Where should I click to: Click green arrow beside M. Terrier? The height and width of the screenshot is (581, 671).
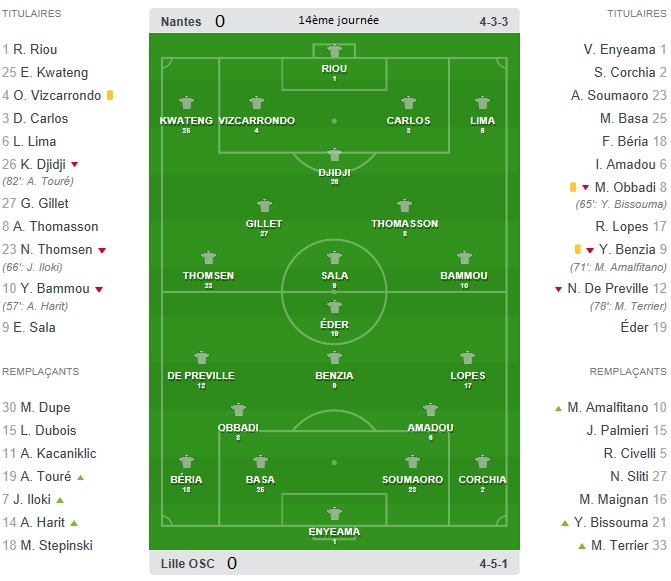pyautogui.click(x=582, y=546)
